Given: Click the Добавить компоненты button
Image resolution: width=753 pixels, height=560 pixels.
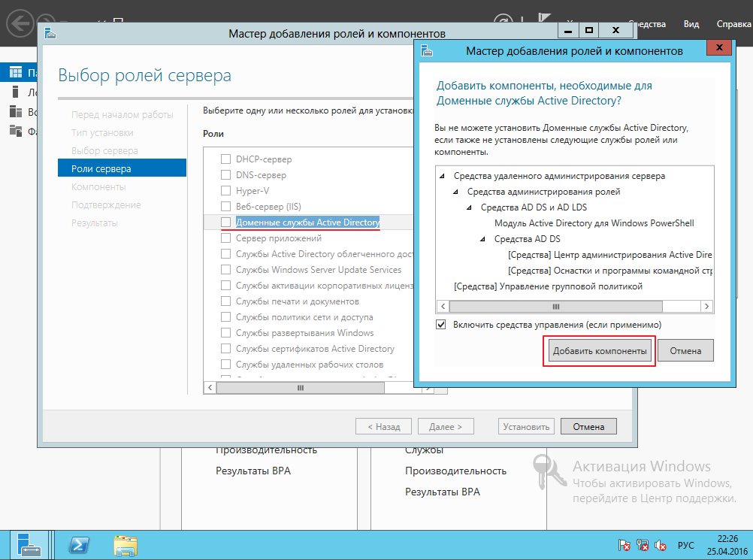Looking at the screenshot, I should coord(599,351).
